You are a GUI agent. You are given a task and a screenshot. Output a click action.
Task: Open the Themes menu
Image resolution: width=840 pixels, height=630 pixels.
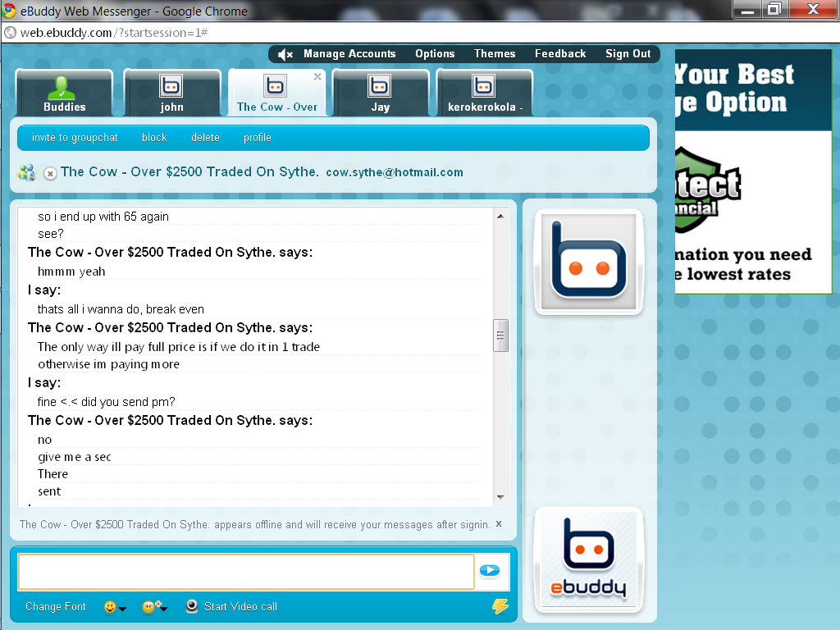click(495, 53)
